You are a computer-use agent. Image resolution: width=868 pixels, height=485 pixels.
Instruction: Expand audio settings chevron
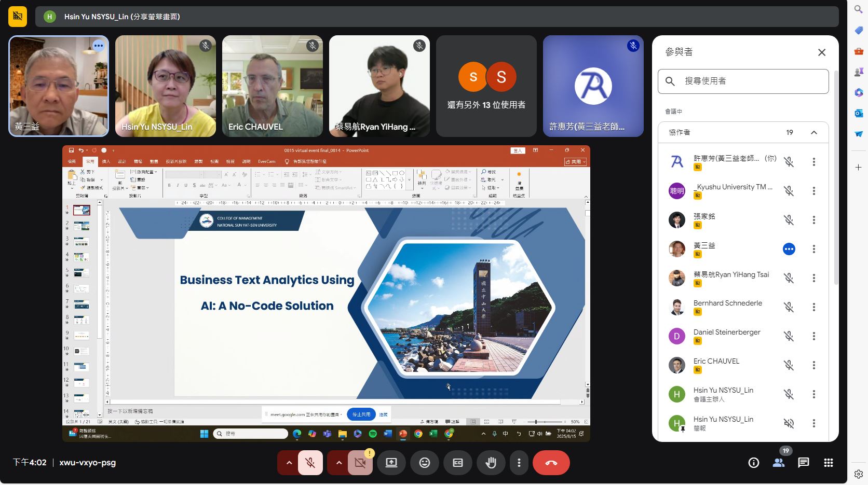(289, 463)
